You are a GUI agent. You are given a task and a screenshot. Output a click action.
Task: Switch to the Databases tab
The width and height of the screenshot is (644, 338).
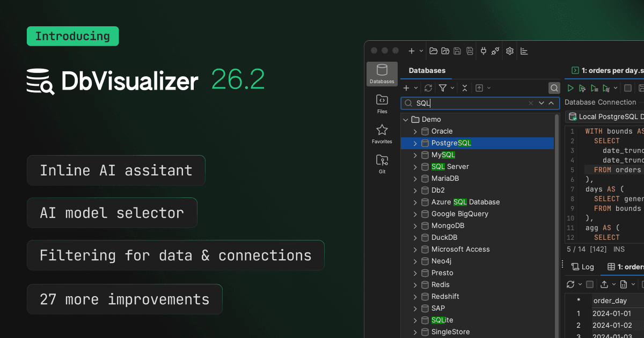click(x=427, y=70)
